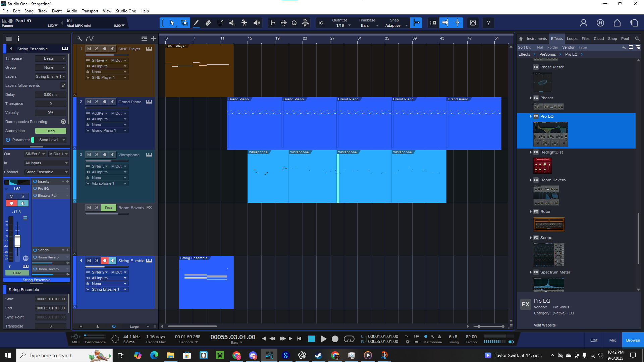
Task: Click the Record button in transport
Action: coord(335,339)
